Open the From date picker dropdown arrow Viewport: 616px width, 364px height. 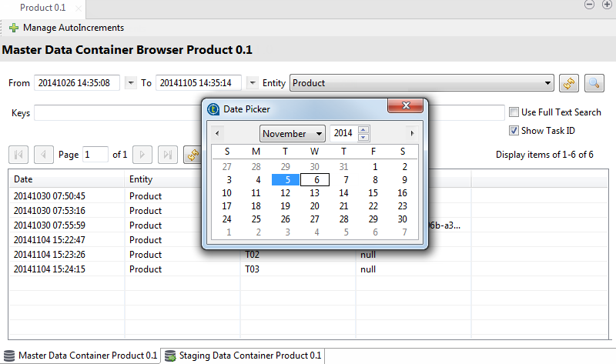(130, 83)
